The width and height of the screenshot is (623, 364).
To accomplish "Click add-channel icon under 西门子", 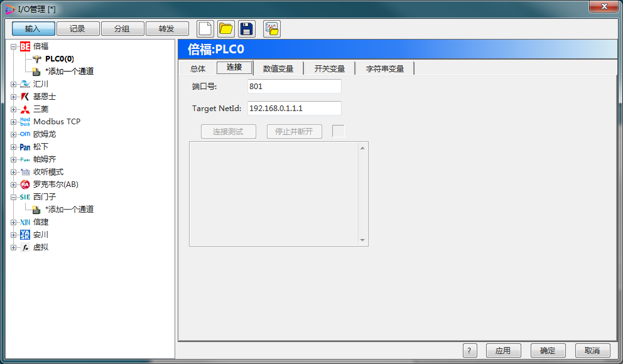I will 36,210.
